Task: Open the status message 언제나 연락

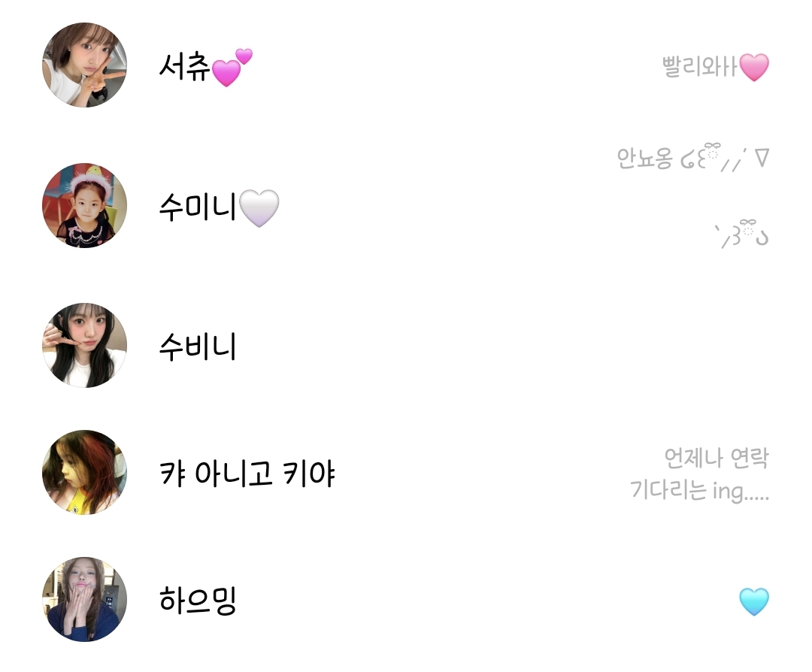Action: click(x=717, y=458)
